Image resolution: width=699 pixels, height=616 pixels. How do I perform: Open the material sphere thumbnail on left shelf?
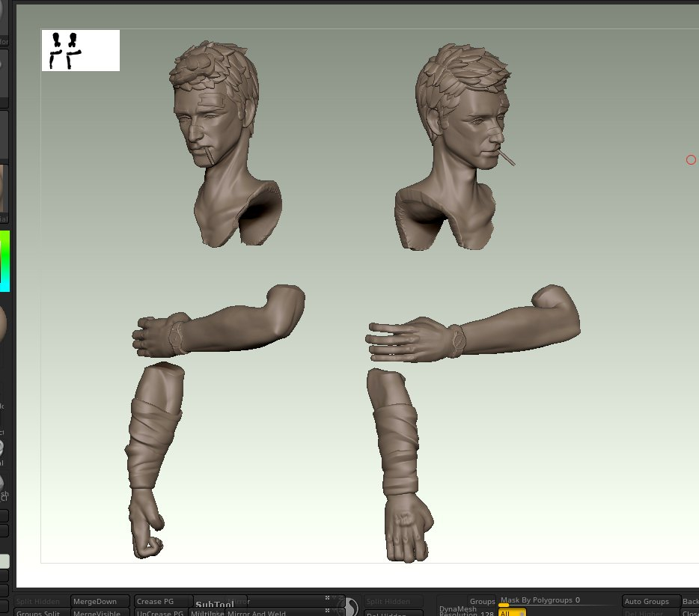3,322
